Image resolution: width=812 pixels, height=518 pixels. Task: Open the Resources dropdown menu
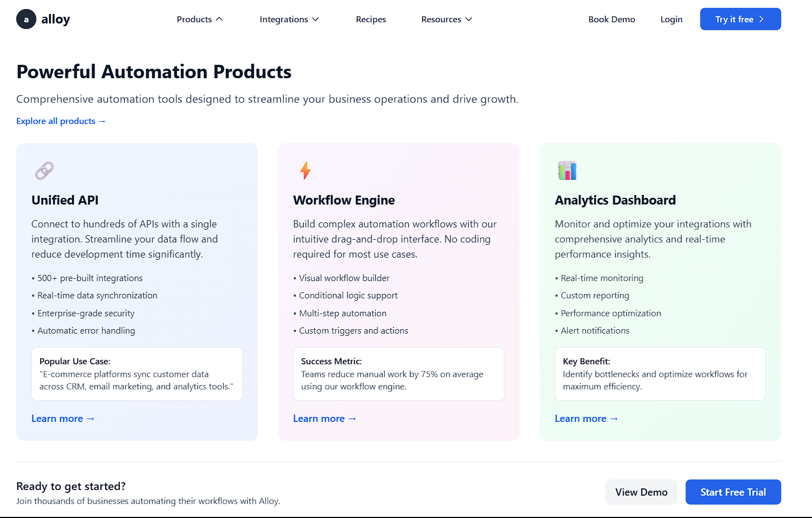(446, 20)
